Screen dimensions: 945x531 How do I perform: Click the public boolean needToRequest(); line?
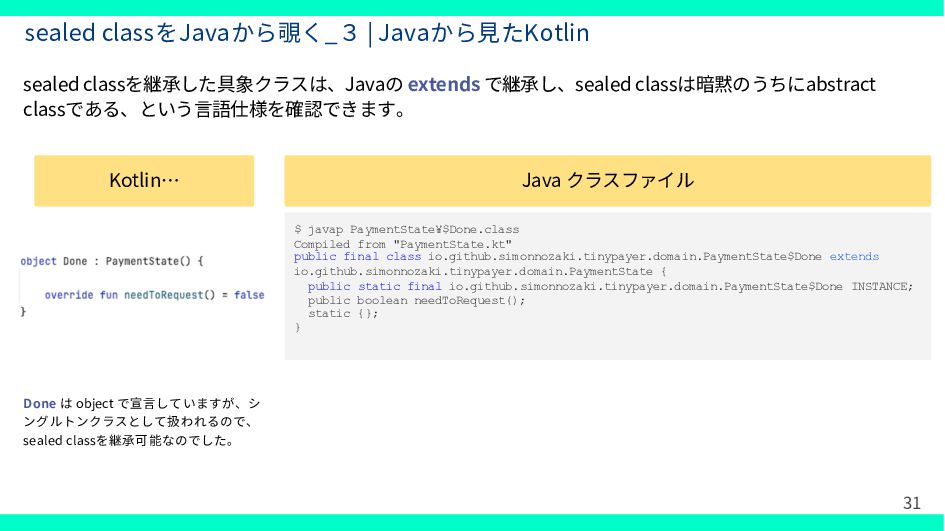tap(416, 300)
